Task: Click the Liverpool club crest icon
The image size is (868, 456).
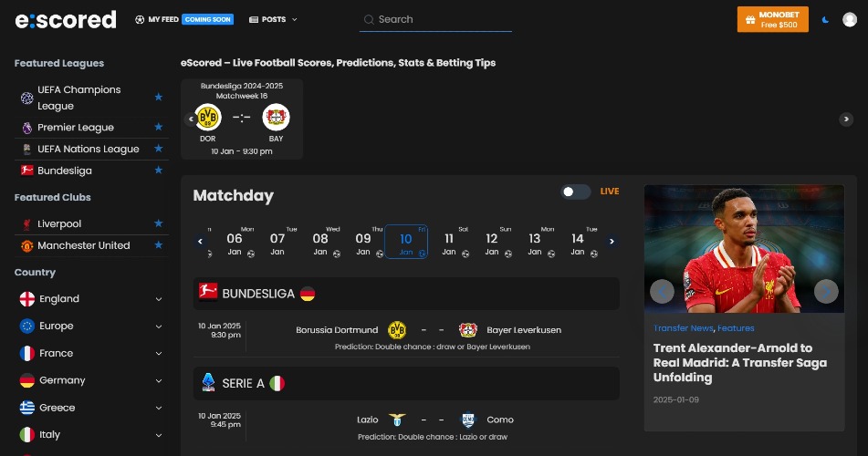Action: coord(26,224)
